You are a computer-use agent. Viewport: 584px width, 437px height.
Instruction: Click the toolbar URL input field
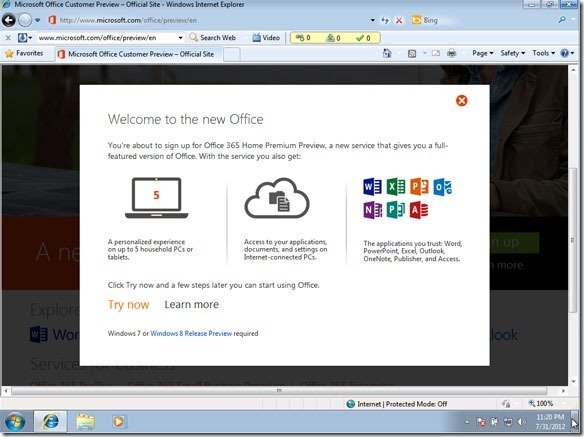tap(106, 38)
